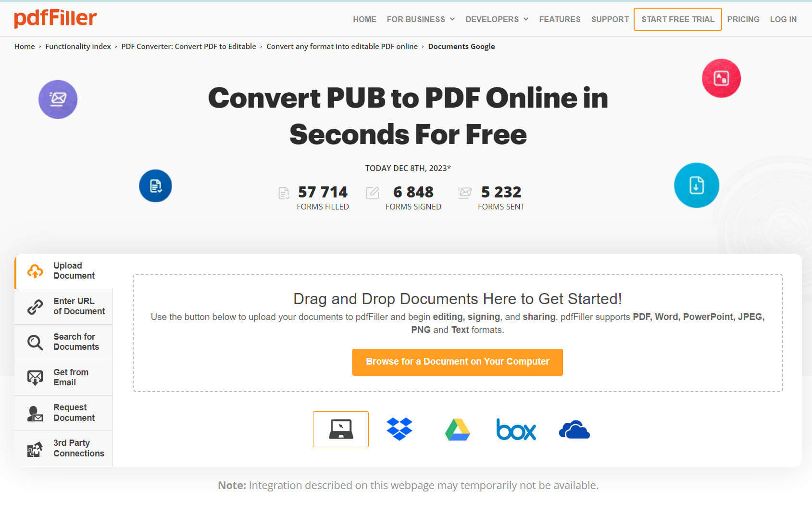Open the DEVELOPERS dropdown menu
812x515 pixels.
coord(497,19)
